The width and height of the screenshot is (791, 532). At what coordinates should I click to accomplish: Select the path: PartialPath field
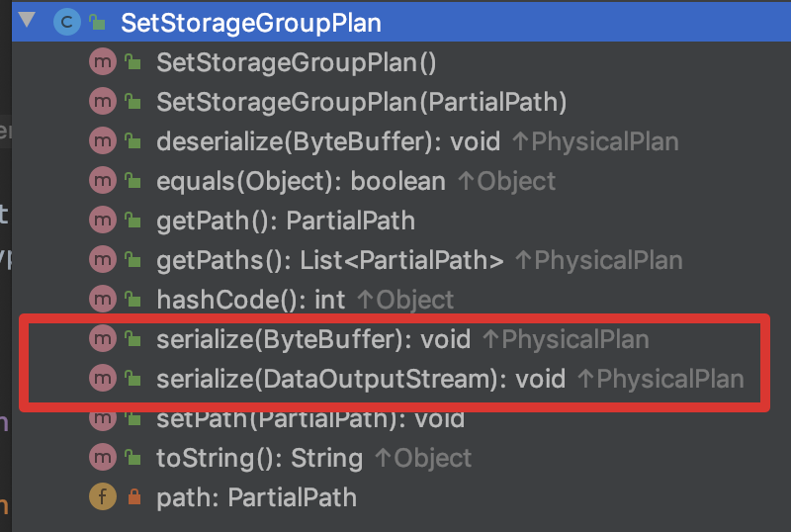[x=256, y=497]
